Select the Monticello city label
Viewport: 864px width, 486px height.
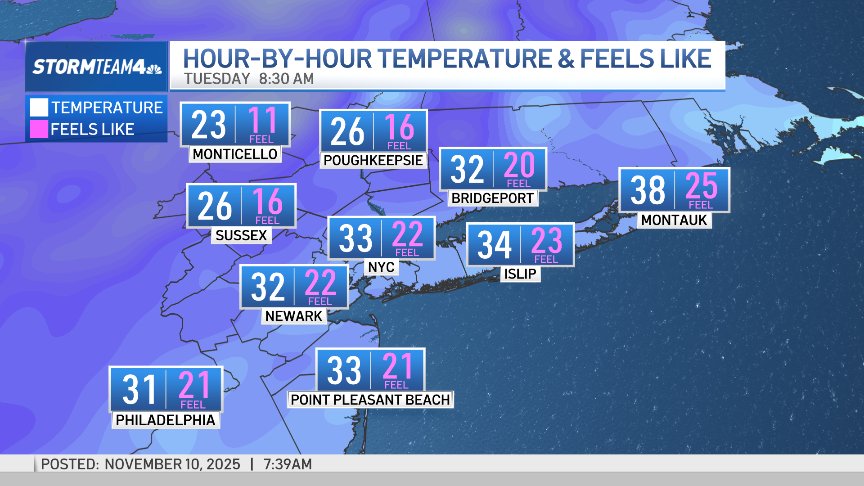(235, 155)
